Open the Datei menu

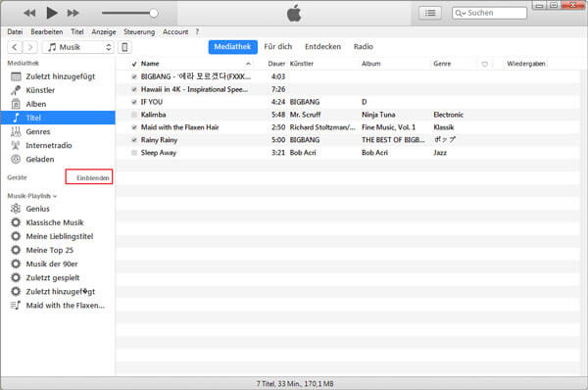pos(15,32)
